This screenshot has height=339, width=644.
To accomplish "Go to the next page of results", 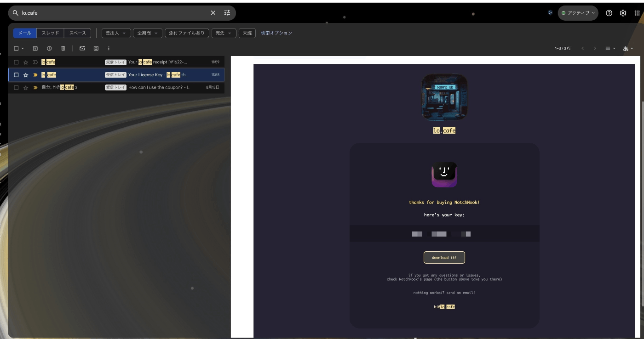I will pyautogui.click(x=595, y=48).
